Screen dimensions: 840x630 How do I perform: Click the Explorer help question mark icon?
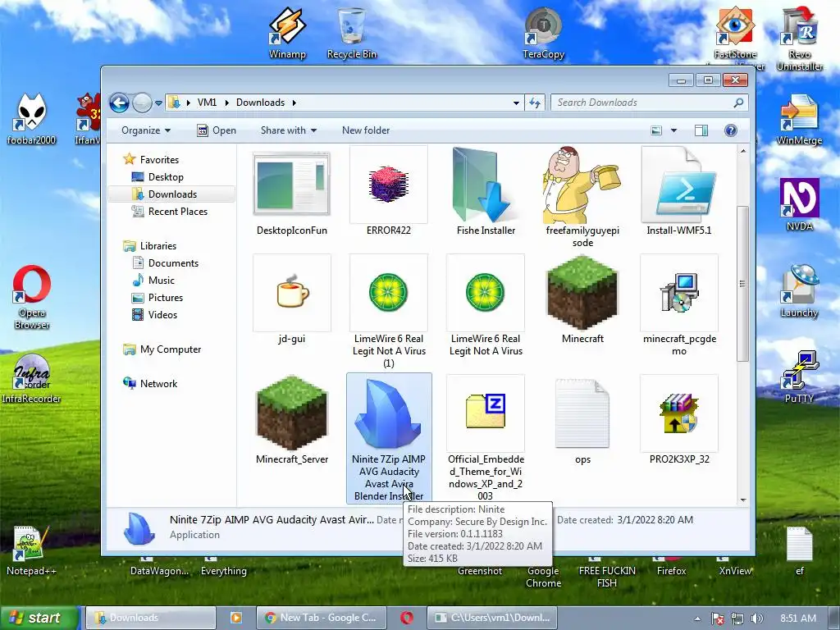click(731, 130)
